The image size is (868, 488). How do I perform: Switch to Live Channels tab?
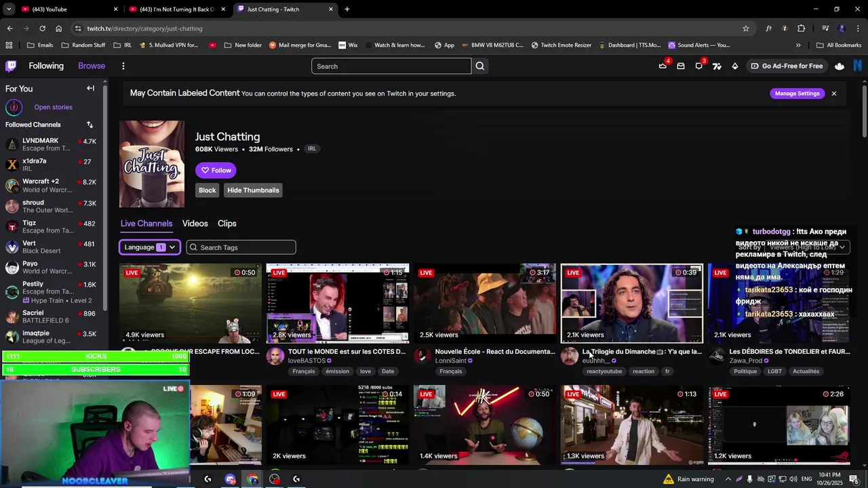tap(146, 224)
